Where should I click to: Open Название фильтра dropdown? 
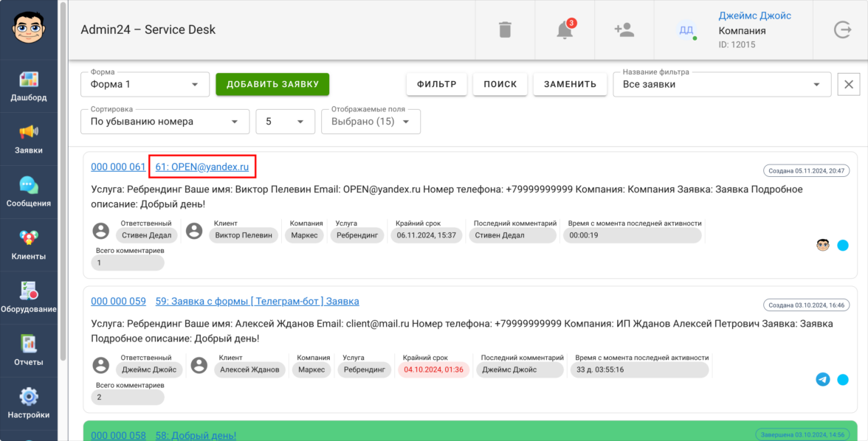721,84
